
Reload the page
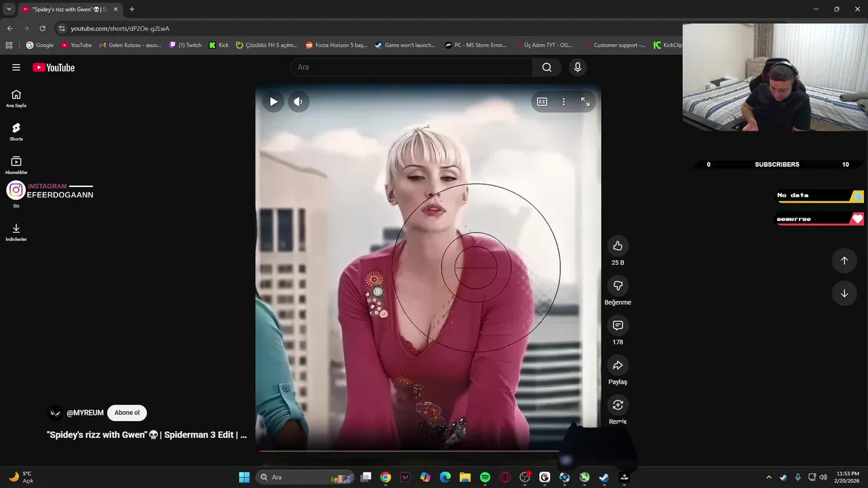tap(42, 28)
